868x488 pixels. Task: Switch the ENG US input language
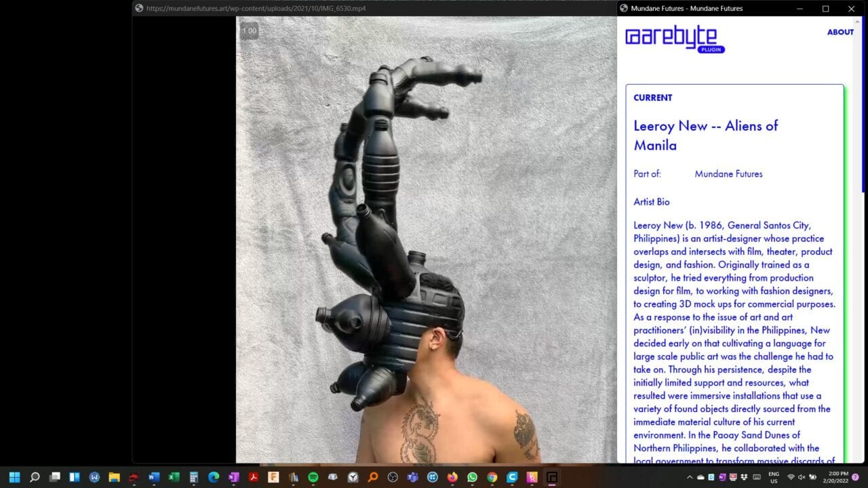774,477
